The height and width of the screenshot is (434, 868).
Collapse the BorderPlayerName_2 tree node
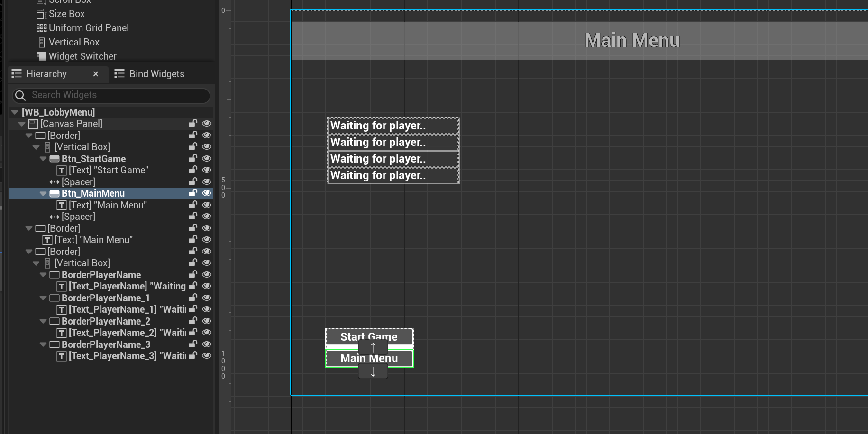click(43, 321)
